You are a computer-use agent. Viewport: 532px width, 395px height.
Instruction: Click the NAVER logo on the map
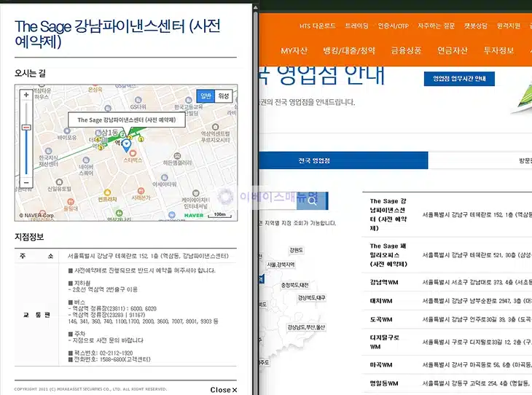coord(193,215)
